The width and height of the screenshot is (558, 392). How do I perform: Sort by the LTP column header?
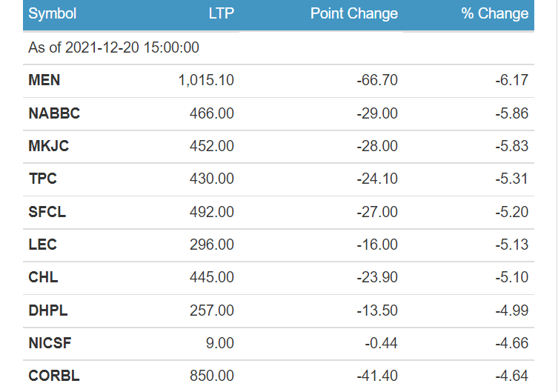tap(222, 13)
